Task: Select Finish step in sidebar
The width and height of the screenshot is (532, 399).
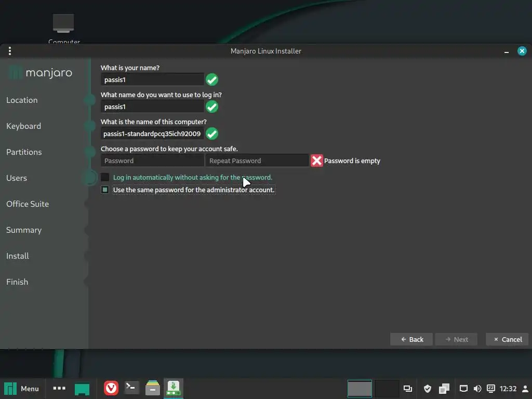Action: point(17,282)
